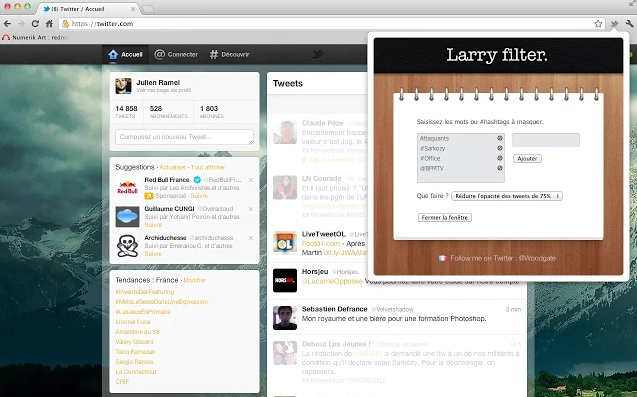Click the Horsjeu account name

[x=315, y=271]
